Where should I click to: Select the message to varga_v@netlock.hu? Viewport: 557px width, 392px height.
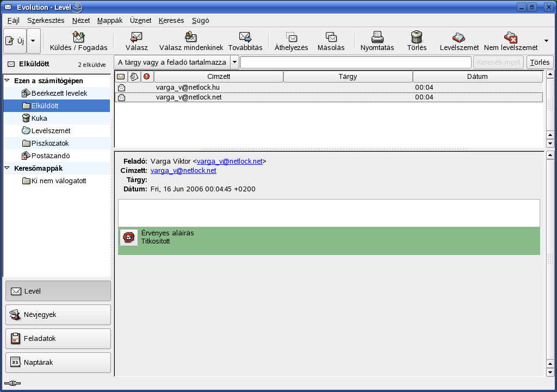(329, 88)
